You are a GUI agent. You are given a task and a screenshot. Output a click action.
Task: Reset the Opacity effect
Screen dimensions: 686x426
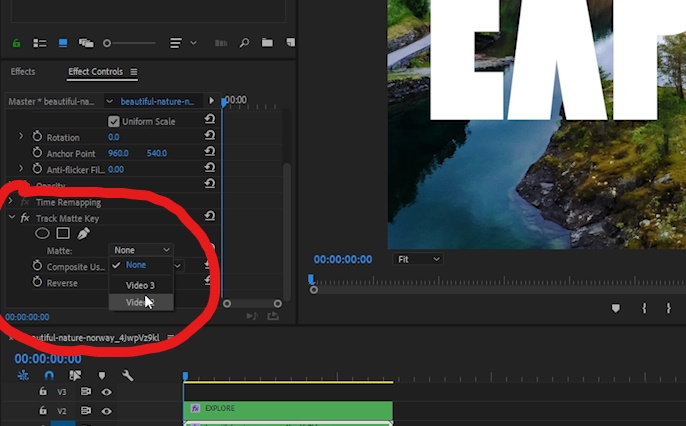click(210, 183)
